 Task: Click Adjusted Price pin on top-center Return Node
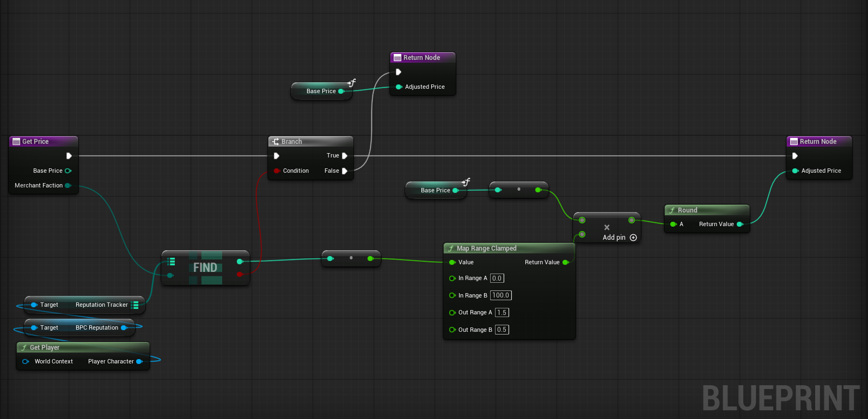tap(399, 87)
